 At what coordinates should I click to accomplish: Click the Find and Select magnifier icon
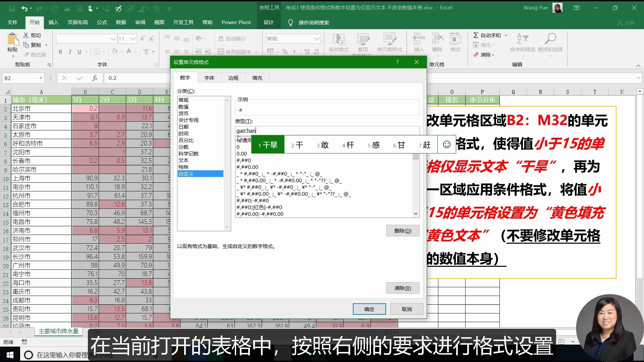coord(550,39)
